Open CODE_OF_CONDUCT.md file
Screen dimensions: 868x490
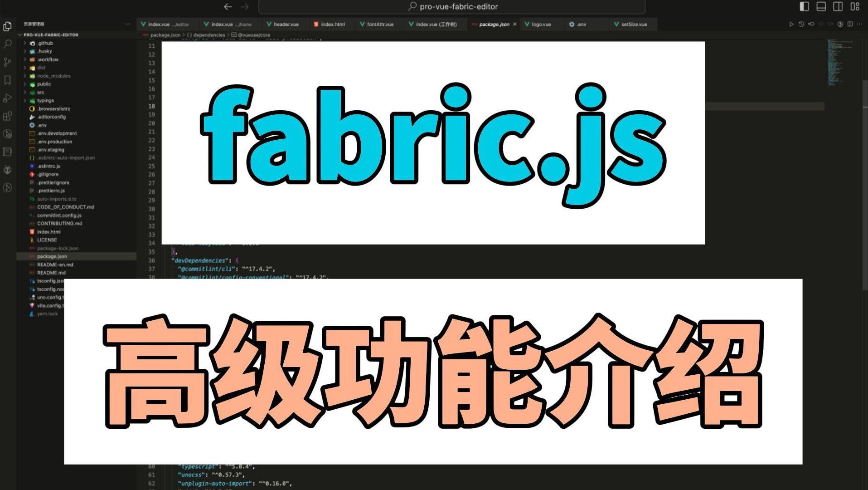pyautogui.click(x=65, y=207)
